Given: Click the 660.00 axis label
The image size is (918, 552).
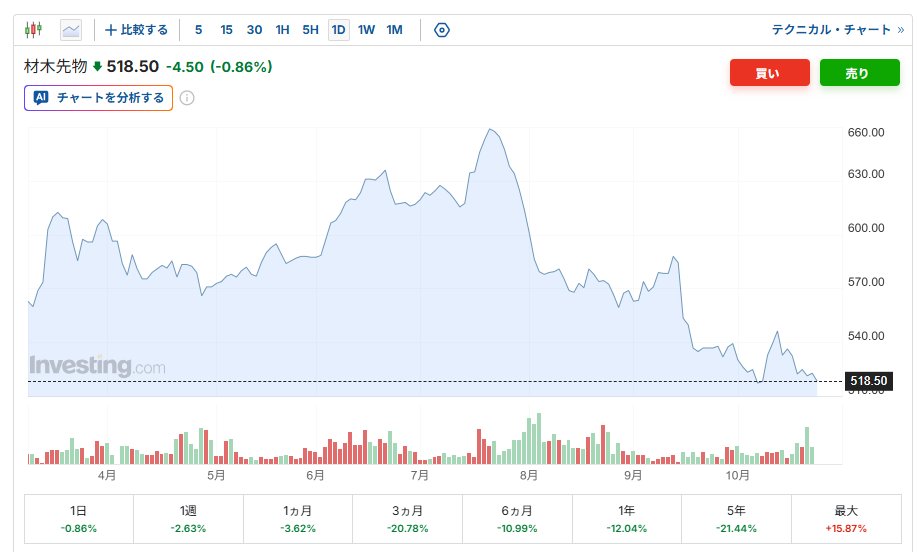Looking at the screenshot, I should [866, 132].
